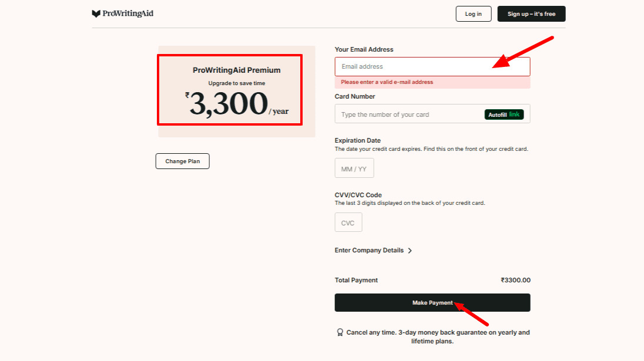Image resolution: width=644 pixels, height=361 pixels.
Task: Click the chevron arrow beside Enter Company Details
Action: pyautogui.click(x=410, y=251)
